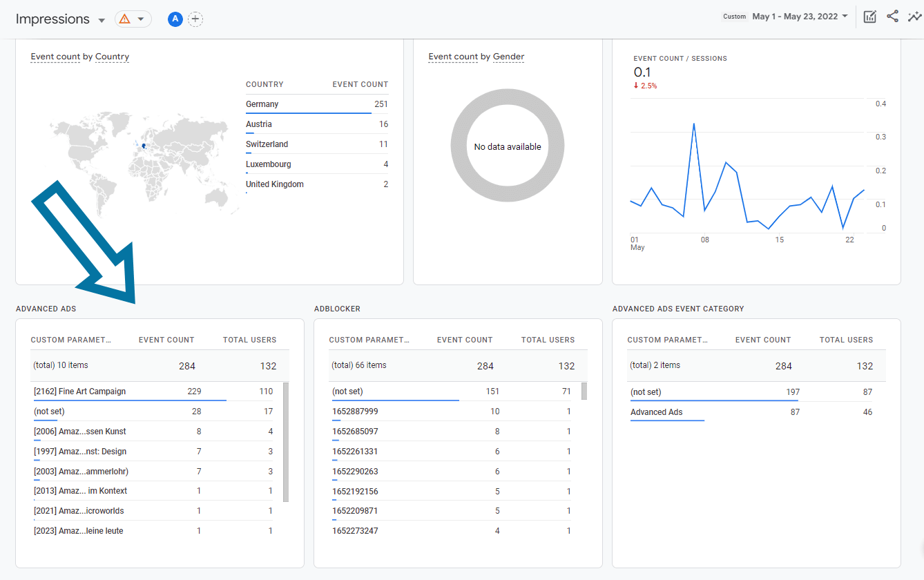Add a comparison with the plus icon

(195, 19)
